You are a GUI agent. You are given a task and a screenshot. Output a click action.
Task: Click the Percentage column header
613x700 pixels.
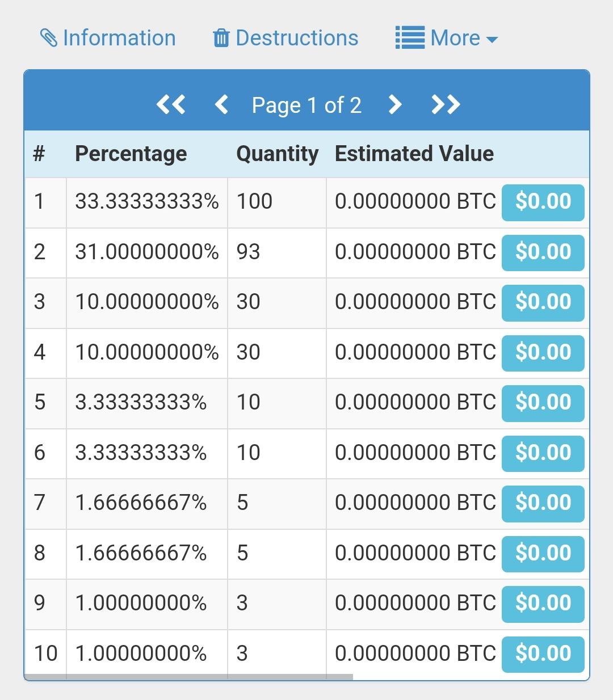tap(131, 154)
